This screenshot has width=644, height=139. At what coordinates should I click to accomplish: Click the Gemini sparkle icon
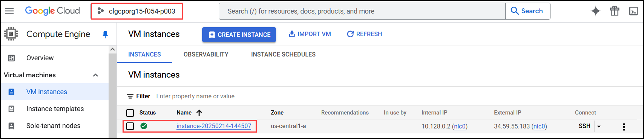click(x=596, y=11)
